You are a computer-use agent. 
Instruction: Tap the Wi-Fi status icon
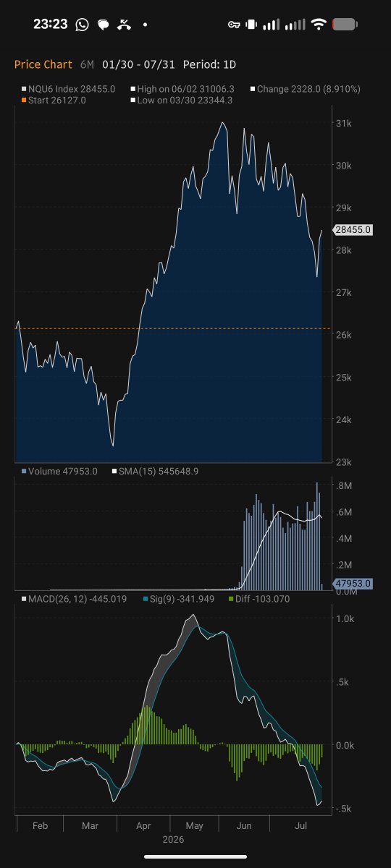[x=319, y=25]
